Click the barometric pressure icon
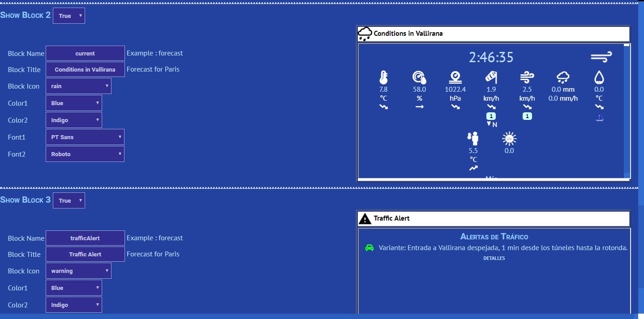Screen dimensions: 644x319 455,77
